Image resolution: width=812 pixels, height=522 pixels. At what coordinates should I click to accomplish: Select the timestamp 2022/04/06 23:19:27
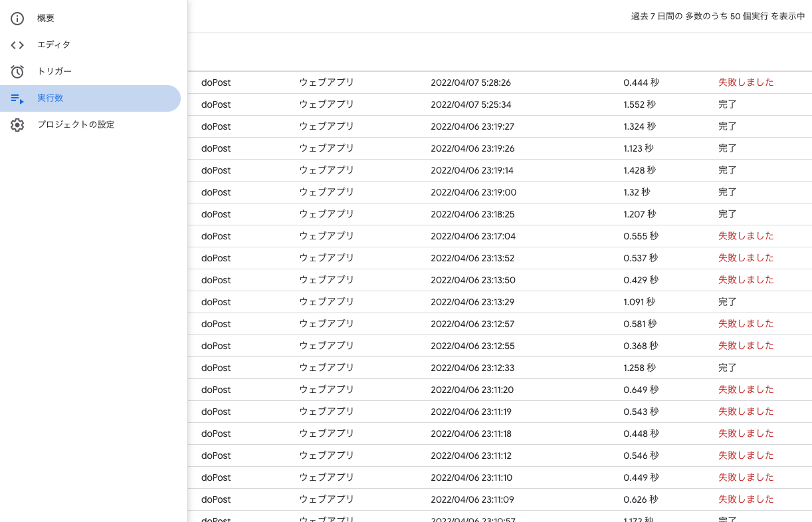472,126
